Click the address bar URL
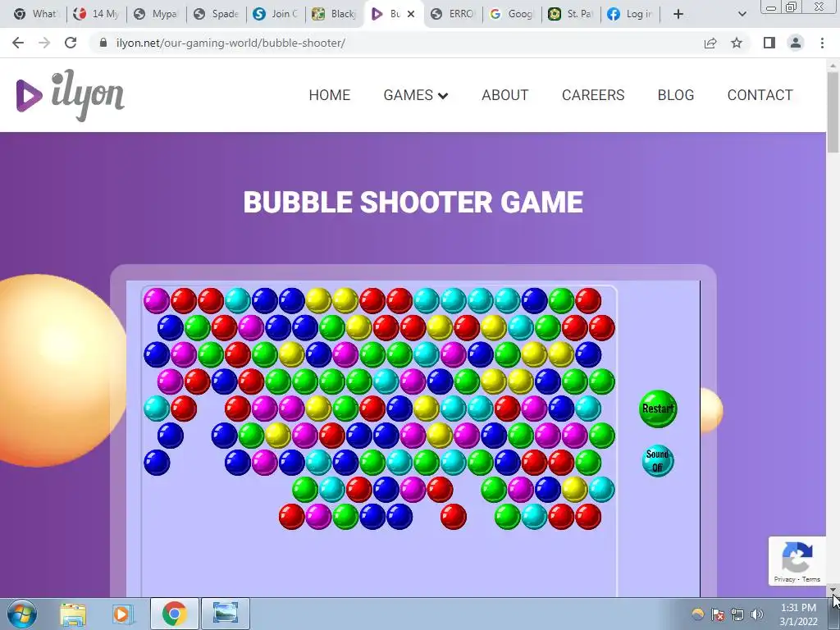840x630 pixels. [x=231, y=43]
